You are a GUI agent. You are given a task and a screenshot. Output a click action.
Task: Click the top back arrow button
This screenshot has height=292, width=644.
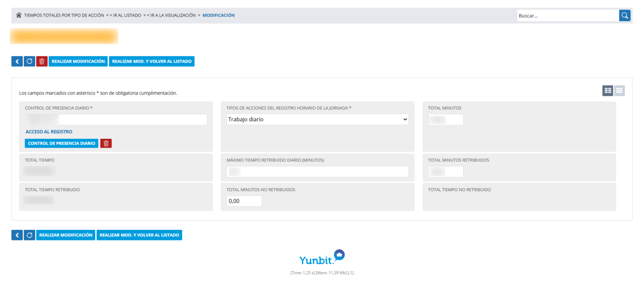coord(17,61)
